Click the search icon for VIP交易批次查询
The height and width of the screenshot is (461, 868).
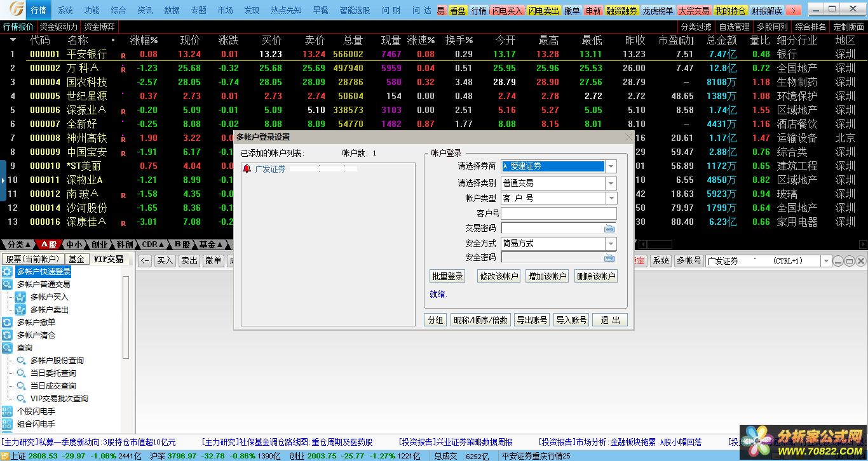(21, 399)
